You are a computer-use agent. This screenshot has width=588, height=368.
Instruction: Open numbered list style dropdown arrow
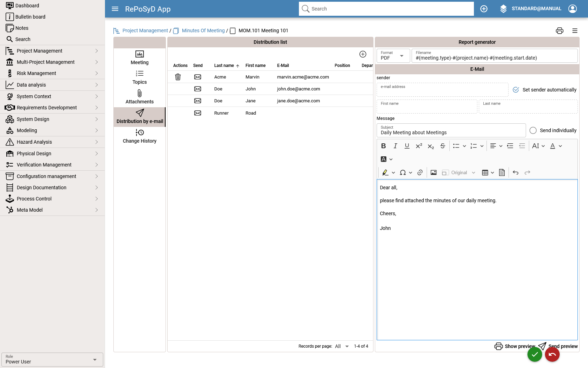(x=482, y=146)
